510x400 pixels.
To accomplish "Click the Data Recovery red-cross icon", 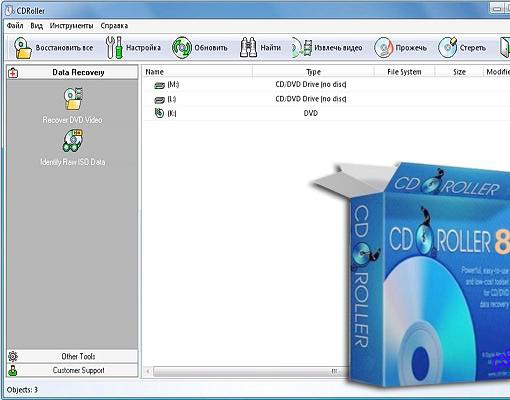I will [13, 72].
